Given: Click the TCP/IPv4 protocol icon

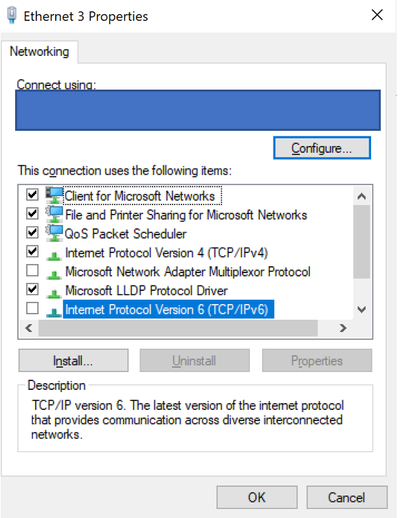Looking at the screenshot, I should (x=54, y=256).
